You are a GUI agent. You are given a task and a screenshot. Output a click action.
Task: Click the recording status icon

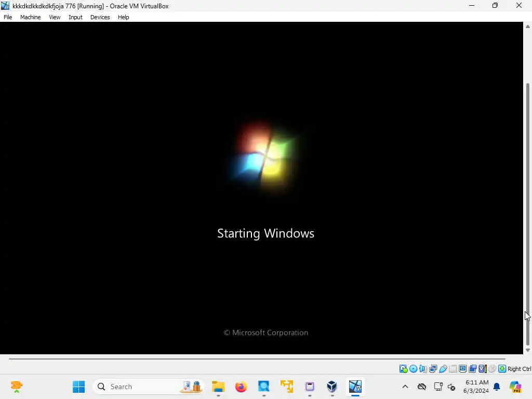473,369
